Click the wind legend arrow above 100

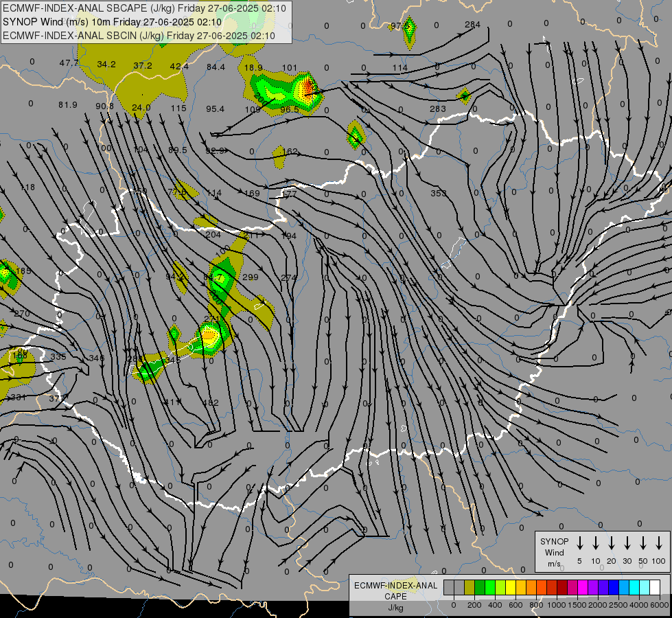pyautogui.click(x=659, y=542)
